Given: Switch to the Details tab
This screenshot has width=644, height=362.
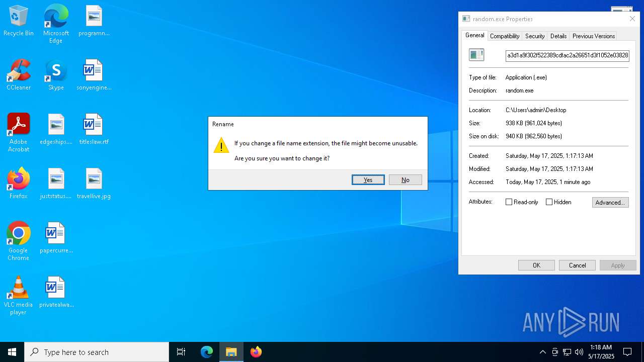Looking at the screenshot, I should pos(558,36).
